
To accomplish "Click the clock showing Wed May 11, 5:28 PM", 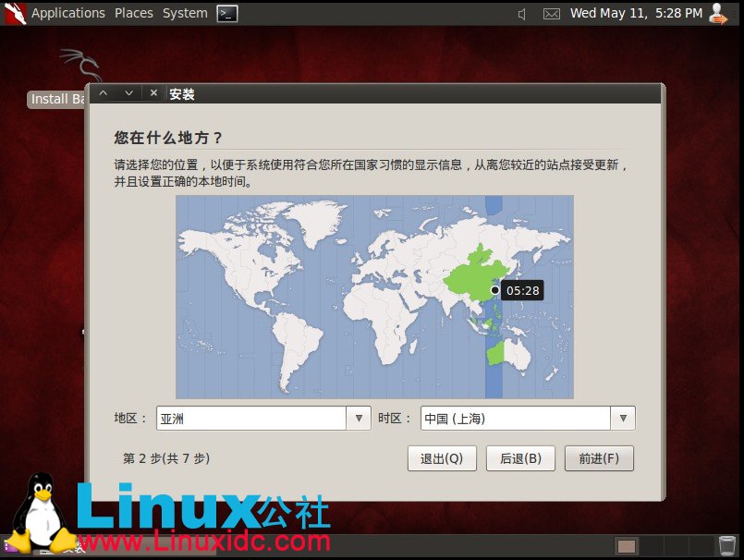I will (637, 13).
